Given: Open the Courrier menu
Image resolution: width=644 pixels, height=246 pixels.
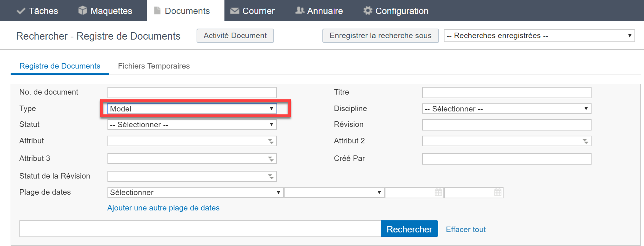Looking at the screenshot, I should [252, 11].
